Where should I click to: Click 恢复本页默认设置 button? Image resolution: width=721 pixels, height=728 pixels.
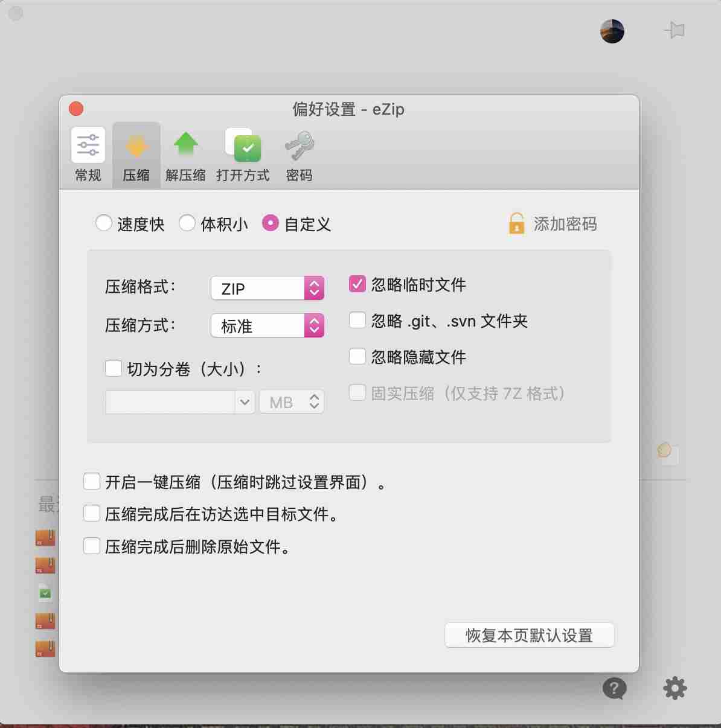[530, 635]
